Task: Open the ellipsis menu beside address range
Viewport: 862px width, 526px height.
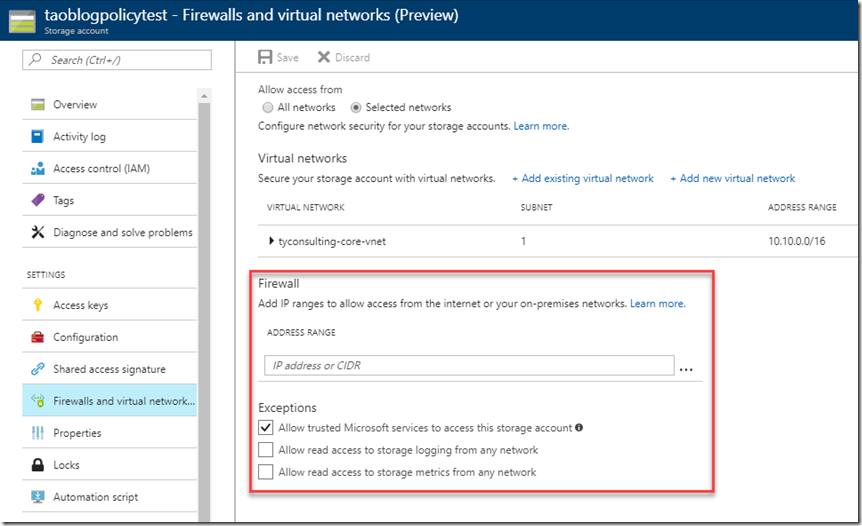Action: (686, 369)
